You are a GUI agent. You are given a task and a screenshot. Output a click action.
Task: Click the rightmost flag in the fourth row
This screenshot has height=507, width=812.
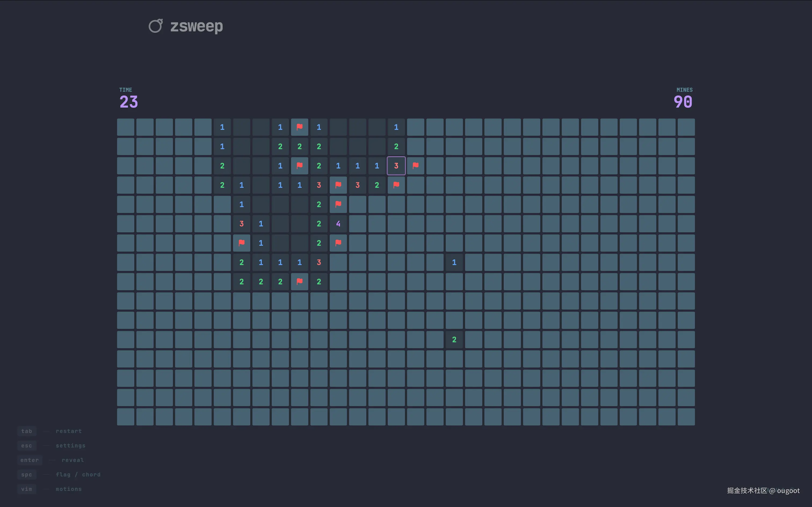coord(396,185)
